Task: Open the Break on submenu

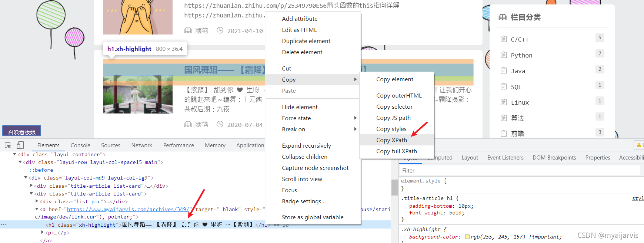Action: (313, 129)
